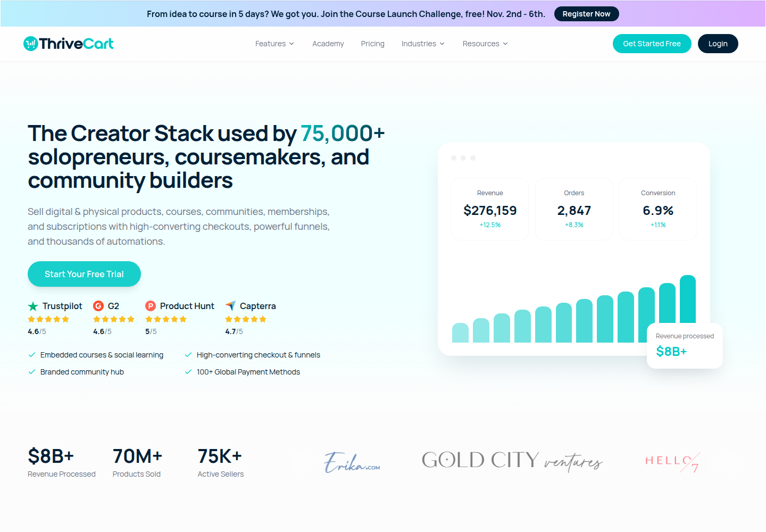Click the 75K+ Active Sellers statistic
The height and width of the screenshot is (532, 766).
[x=220, y=463]
